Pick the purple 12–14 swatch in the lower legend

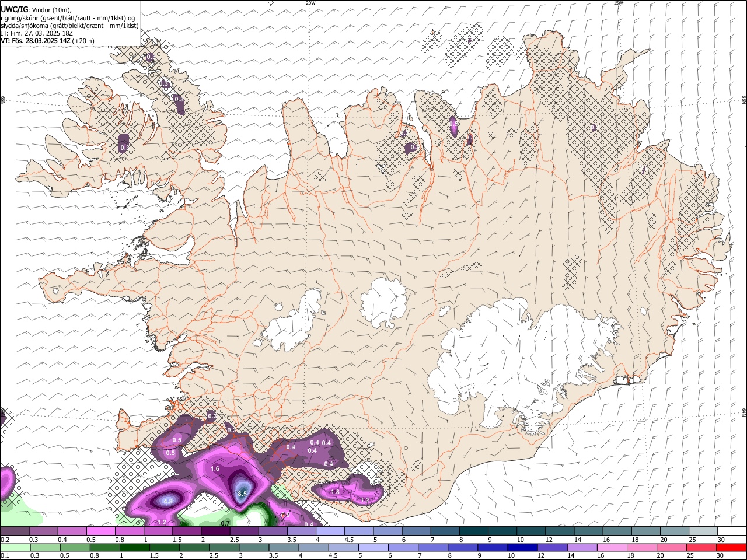point(553,548)
